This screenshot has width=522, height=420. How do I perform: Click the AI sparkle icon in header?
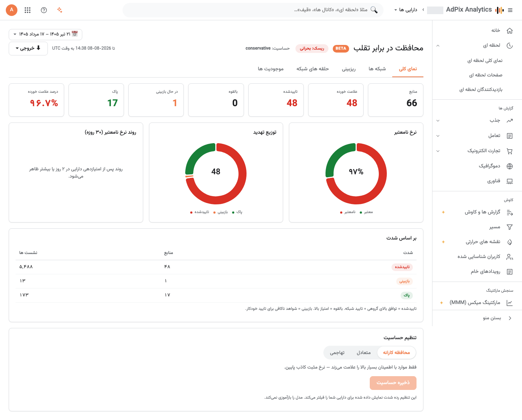click(x=60, y=10)
